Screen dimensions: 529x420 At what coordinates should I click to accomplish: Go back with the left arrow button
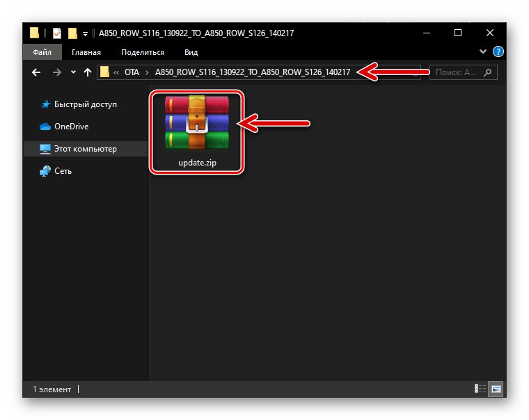click(36, 72)
